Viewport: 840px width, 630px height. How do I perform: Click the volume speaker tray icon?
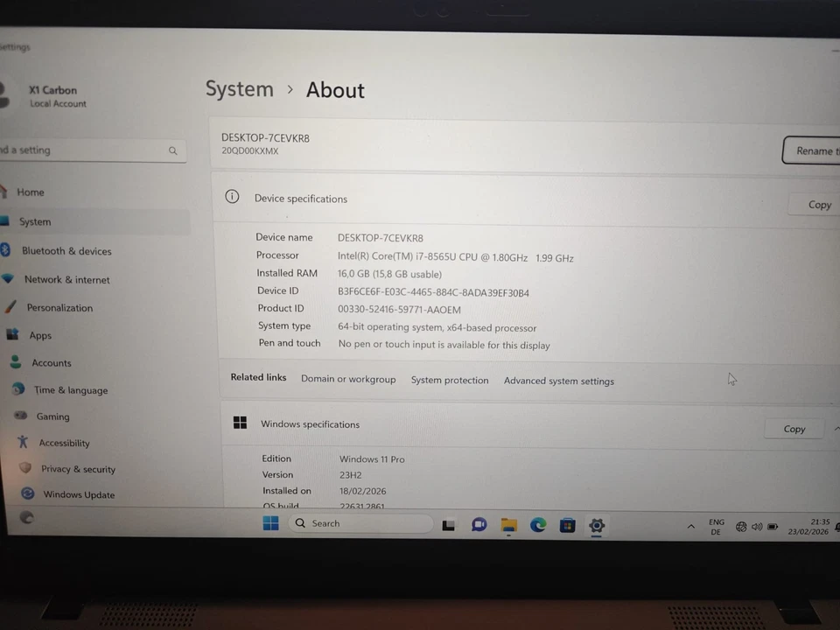756,527
